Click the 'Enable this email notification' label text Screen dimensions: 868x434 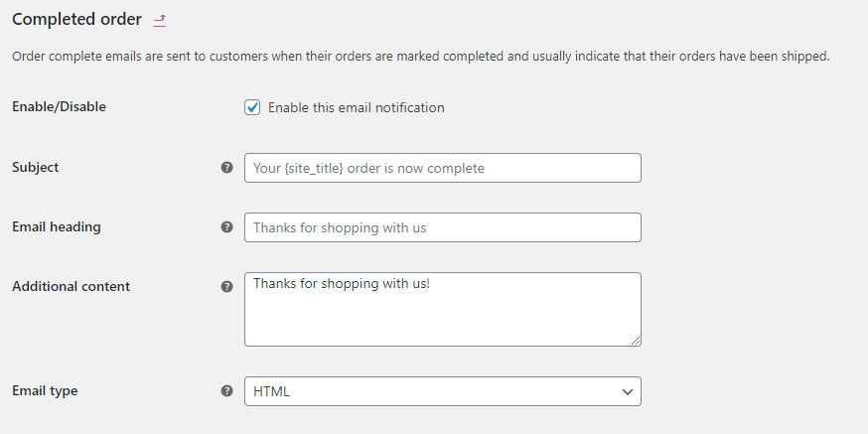tap(356, 107)
